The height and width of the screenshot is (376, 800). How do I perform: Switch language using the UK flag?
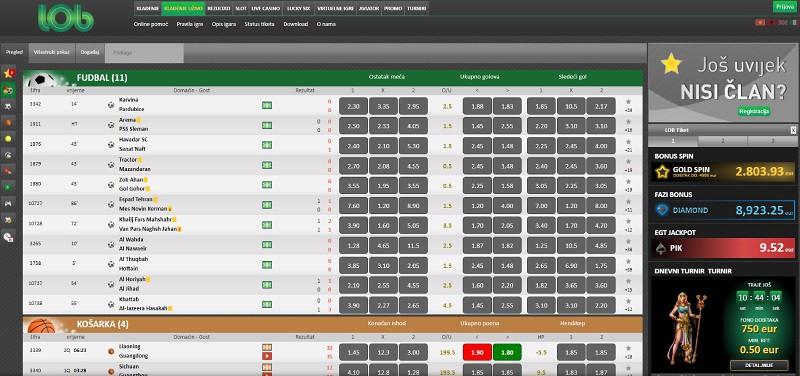782,22
